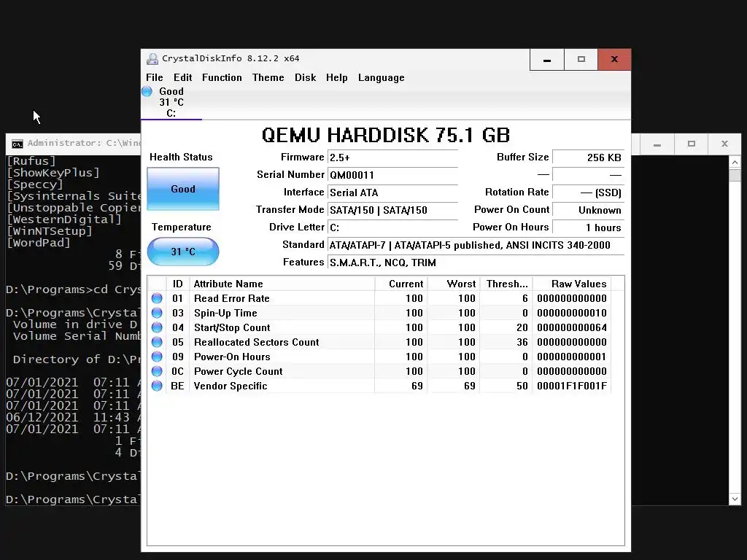
Task: Open the File menu
Action: [x=155, y=77]
